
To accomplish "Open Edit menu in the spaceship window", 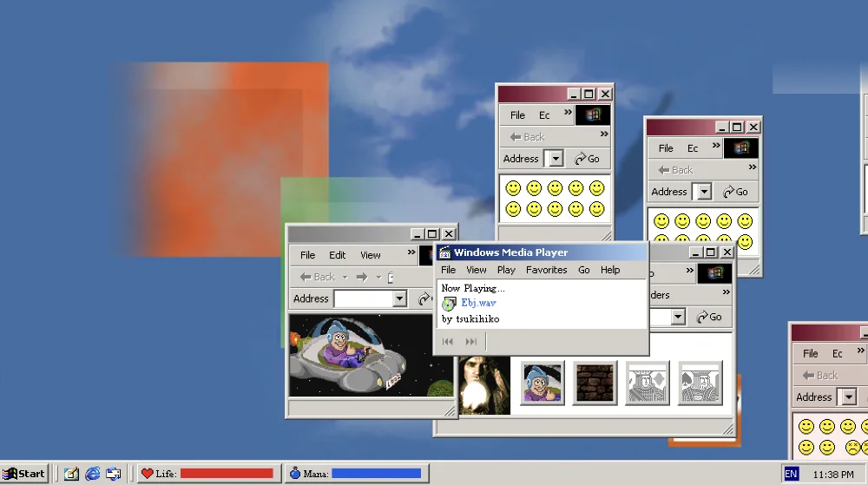I will pos(337,255).
